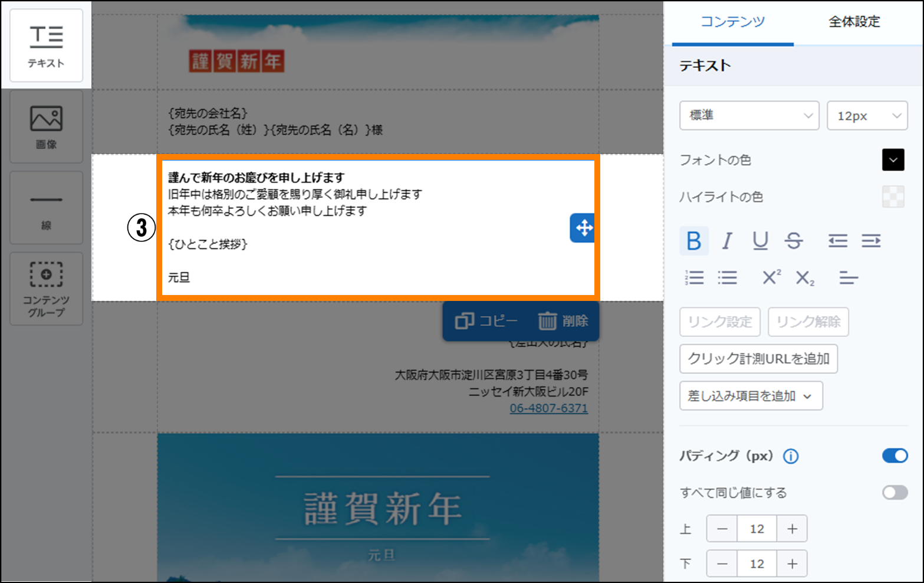Click the blue move handle icon
The image size is (924, 583).
pos(583,228)
